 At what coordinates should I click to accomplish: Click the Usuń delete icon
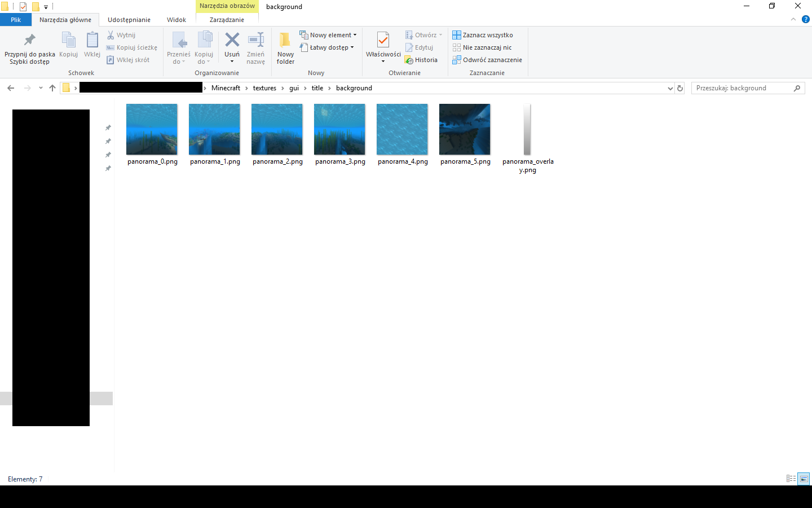point(232,41)
